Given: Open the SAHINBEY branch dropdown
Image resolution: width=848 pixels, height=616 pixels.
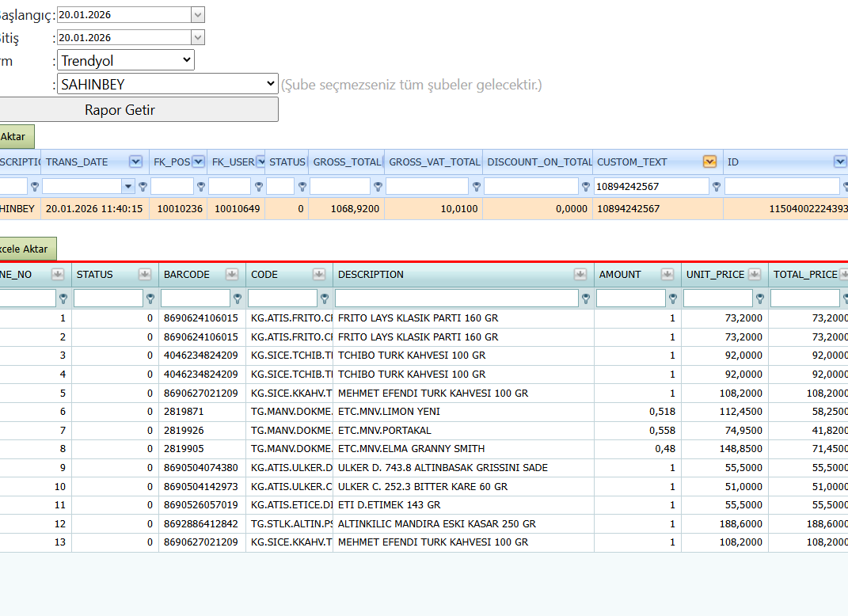Looking at the screenshot, I should click(x=168, y=84).
